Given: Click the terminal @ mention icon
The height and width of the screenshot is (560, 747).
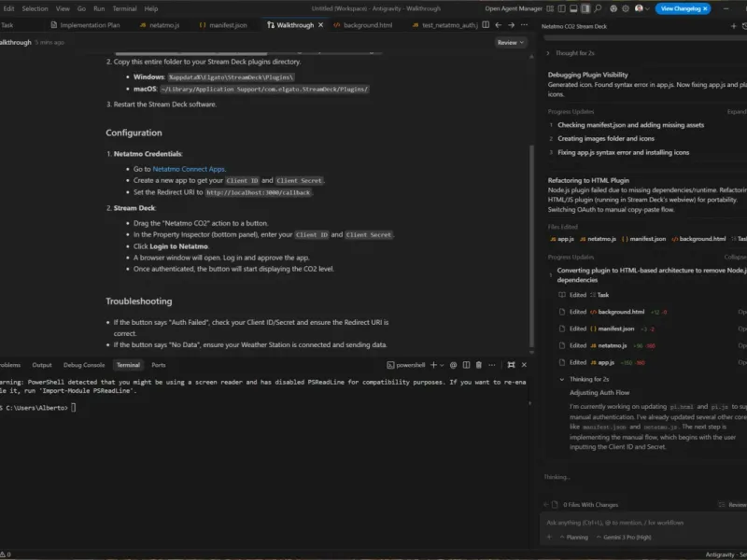Looking at the screenshot, I should click(x=454, y=365).
